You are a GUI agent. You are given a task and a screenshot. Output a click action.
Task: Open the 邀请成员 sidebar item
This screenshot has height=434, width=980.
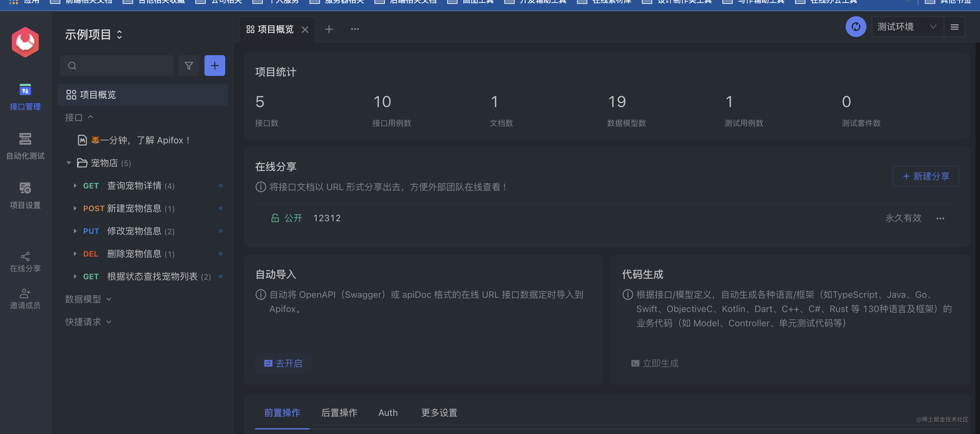tap(25, 299)
